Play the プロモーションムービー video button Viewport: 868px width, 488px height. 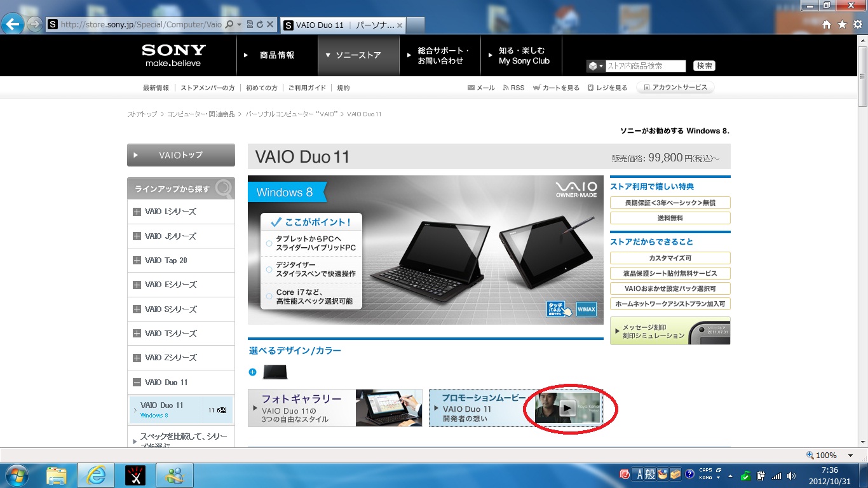tap(568, 408)
